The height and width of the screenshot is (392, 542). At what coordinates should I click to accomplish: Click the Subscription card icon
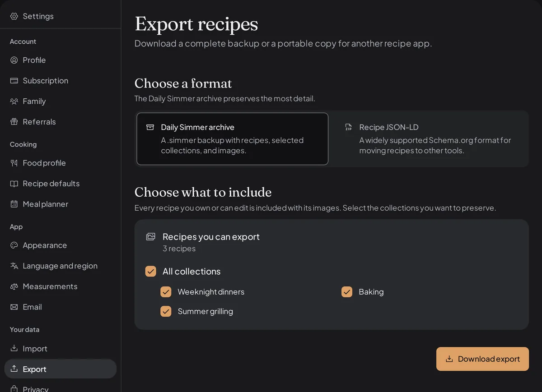[x=14, y=81]
